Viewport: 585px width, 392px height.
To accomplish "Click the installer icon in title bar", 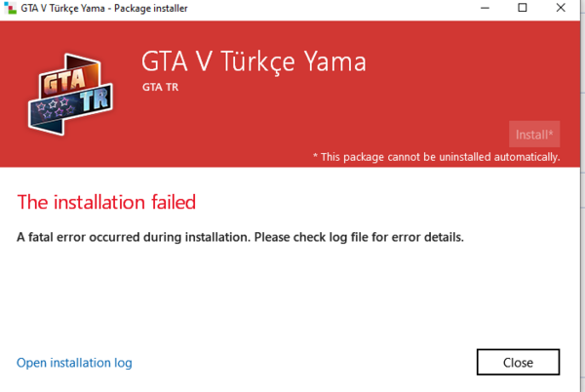I will coord(10,9).
